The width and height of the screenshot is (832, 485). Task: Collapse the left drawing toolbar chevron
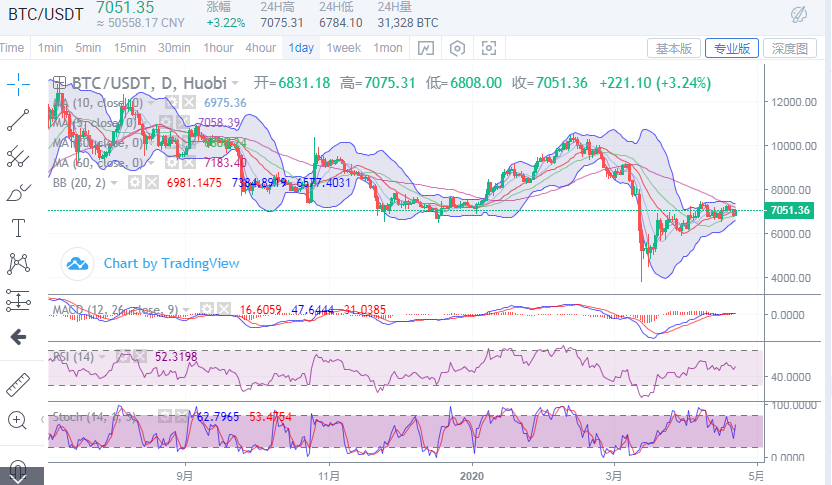coord(42,420)
